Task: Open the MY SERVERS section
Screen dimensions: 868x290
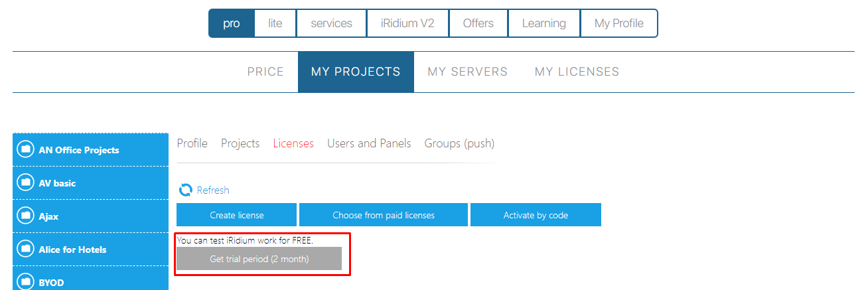Action: point(467,72)
